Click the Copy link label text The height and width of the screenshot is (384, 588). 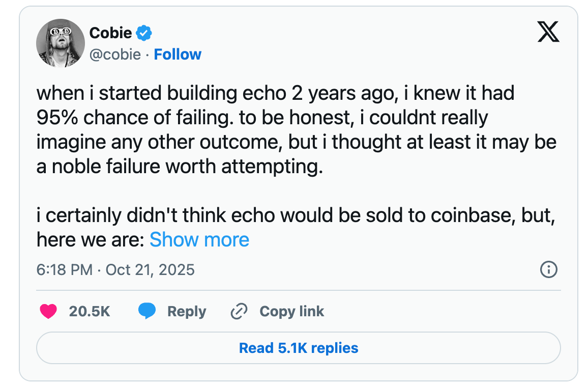click(x=291, y=311)
